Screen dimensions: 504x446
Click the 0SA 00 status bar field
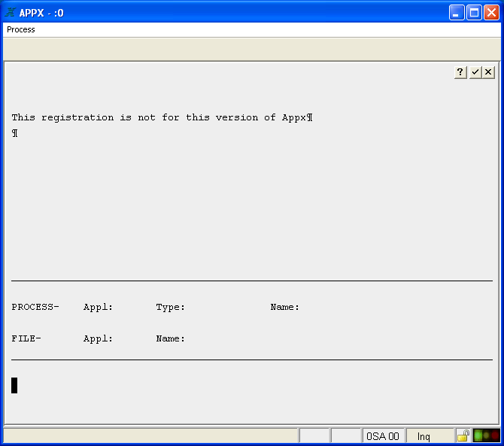383,436
